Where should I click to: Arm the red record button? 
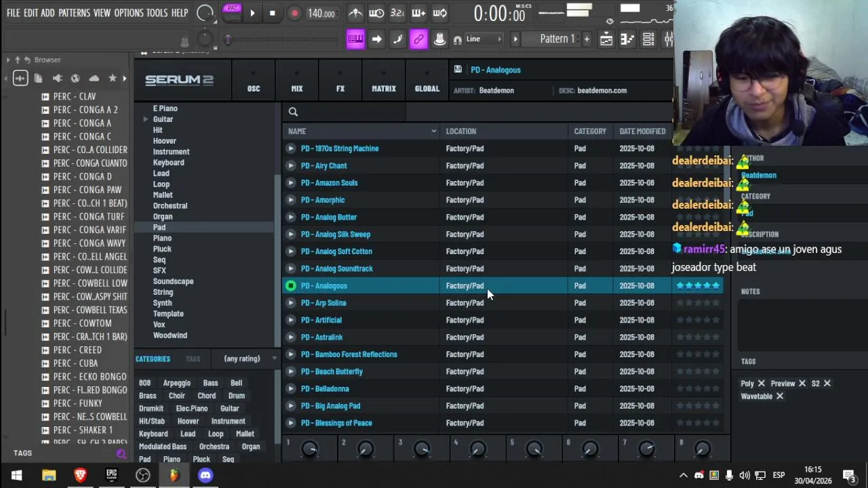click(294, 13)
